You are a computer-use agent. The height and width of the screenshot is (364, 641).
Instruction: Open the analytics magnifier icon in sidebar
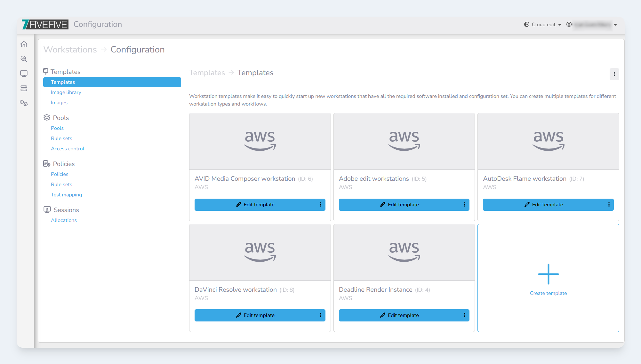pos(24,59)
